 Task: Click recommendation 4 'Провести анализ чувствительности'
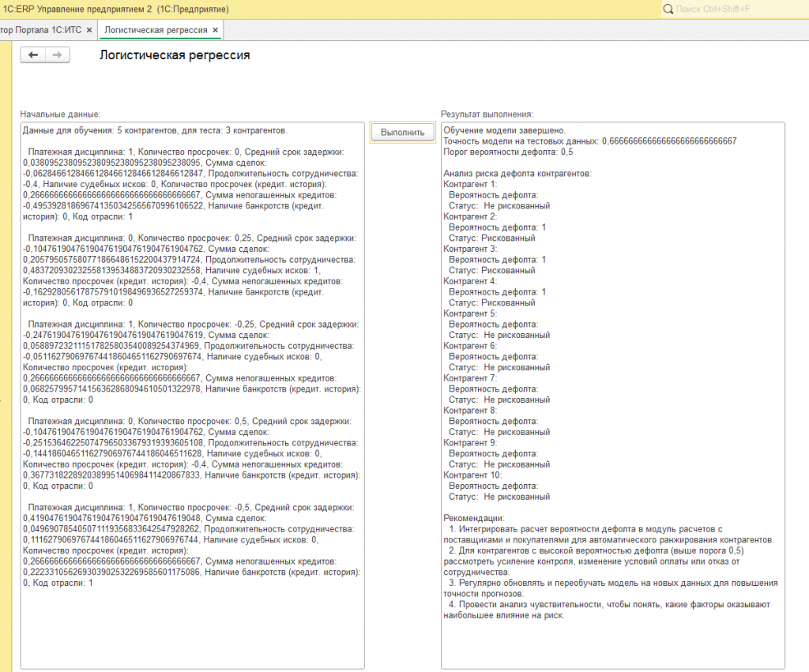(607, 610)
